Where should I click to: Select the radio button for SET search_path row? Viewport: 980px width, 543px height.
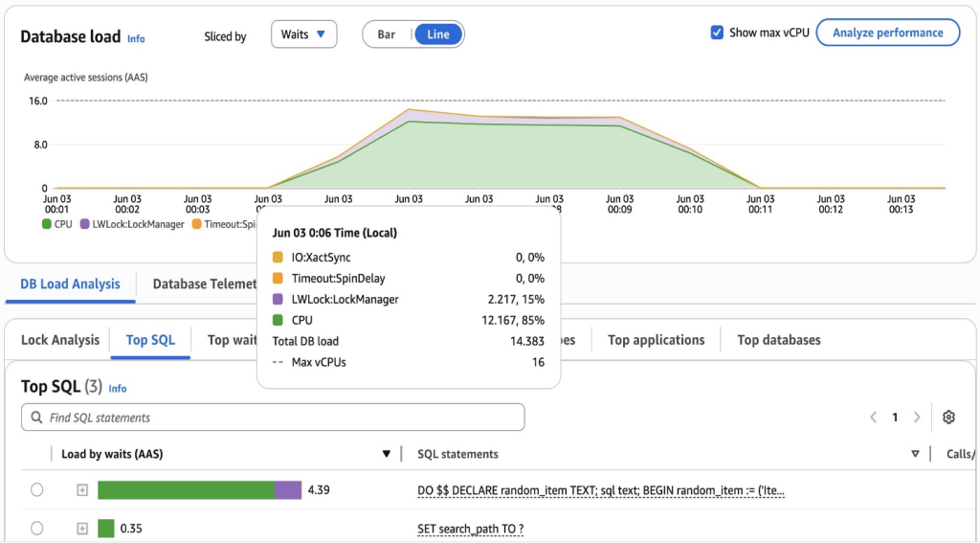(36, 529)
